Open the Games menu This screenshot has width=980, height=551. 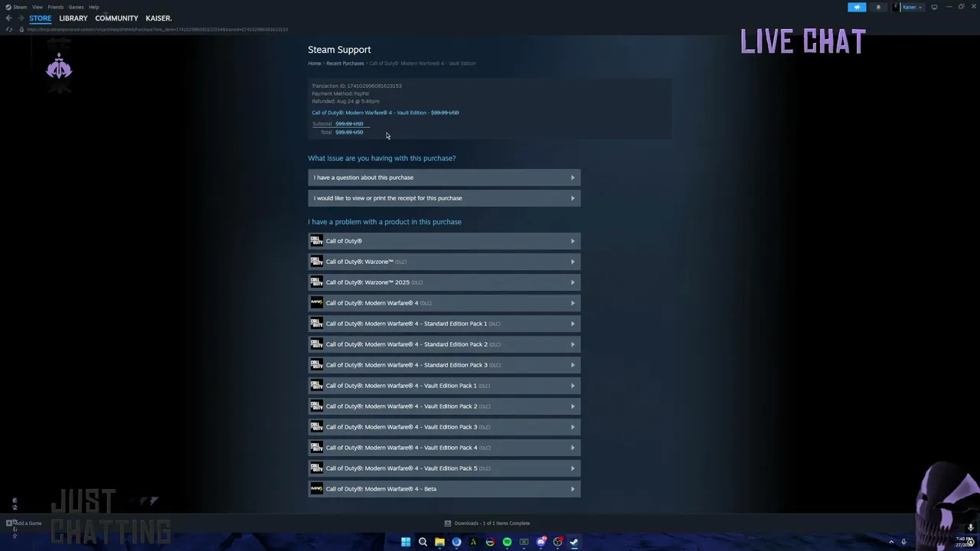tap(76, 7)
